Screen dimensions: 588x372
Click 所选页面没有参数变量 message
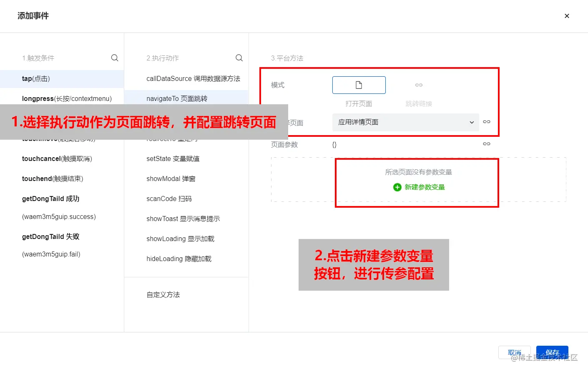[419, 172]
